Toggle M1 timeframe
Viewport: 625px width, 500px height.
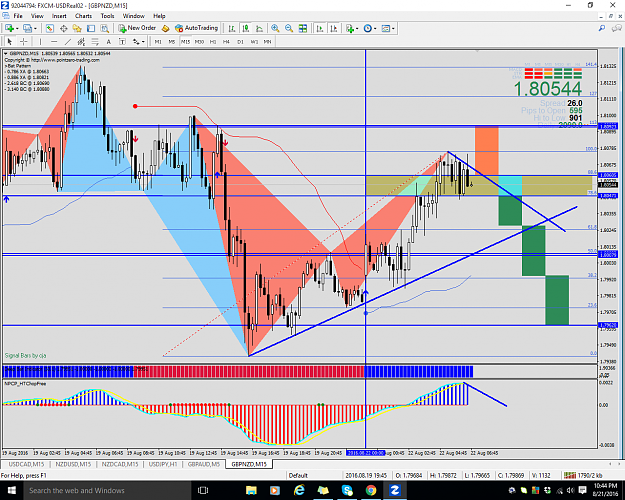click(158, 41)
